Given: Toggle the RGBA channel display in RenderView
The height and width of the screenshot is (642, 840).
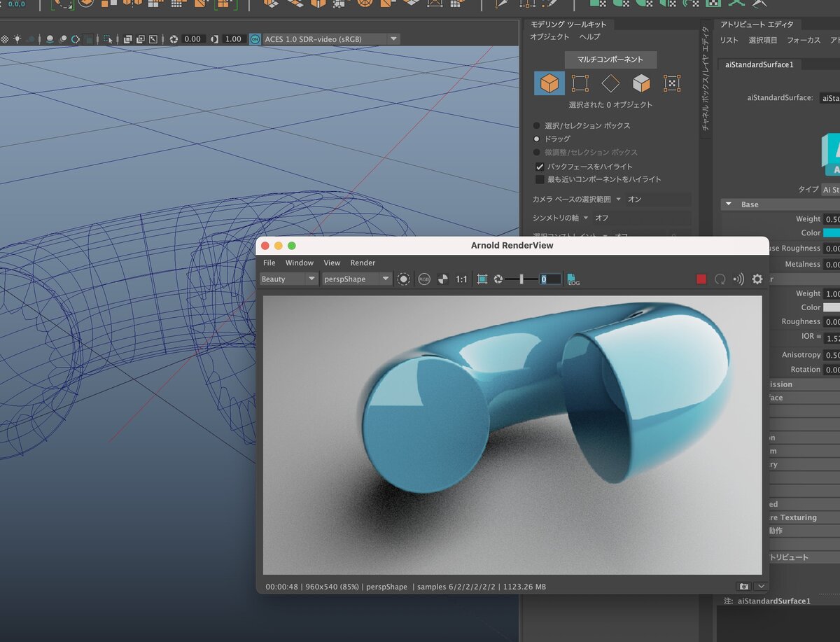Looking at the screenshot, I should click(423, 279).
